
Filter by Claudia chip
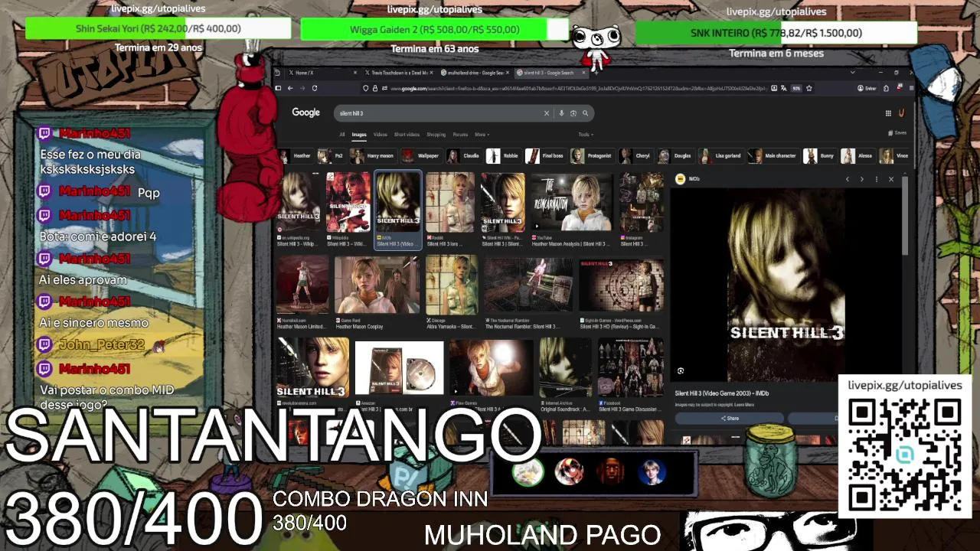464,155
